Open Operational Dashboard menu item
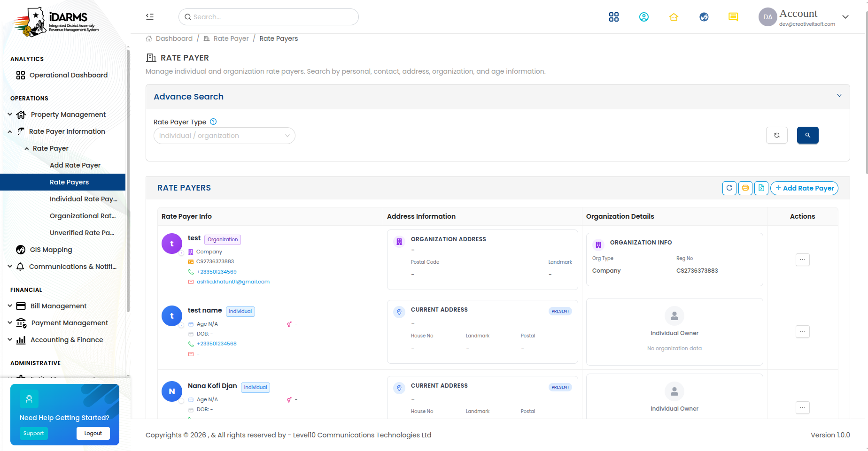868x451 pixels. pyautogui.click(x=62, y=75)
